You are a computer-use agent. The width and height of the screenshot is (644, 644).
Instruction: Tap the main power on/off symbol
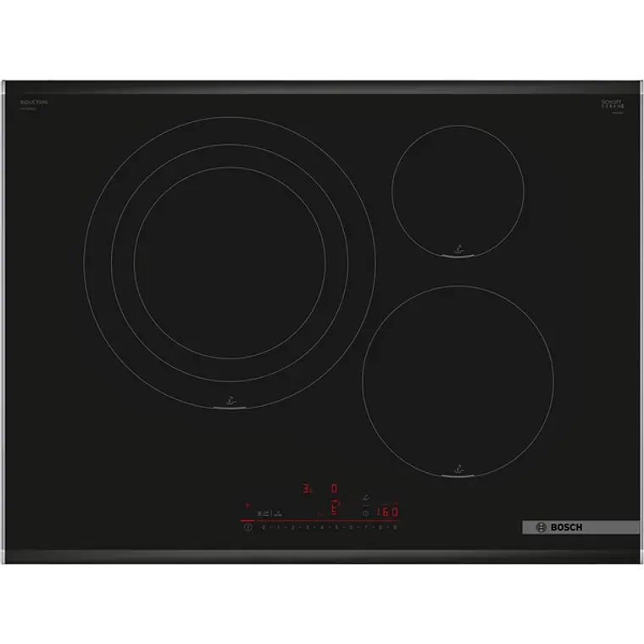click(x=248, y=527)
